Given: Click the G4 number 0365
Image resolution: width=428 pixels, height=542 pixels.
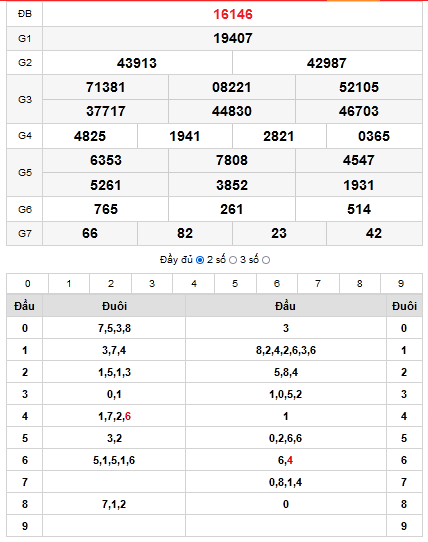Looking at the screenshot, I should coord(374,136).
